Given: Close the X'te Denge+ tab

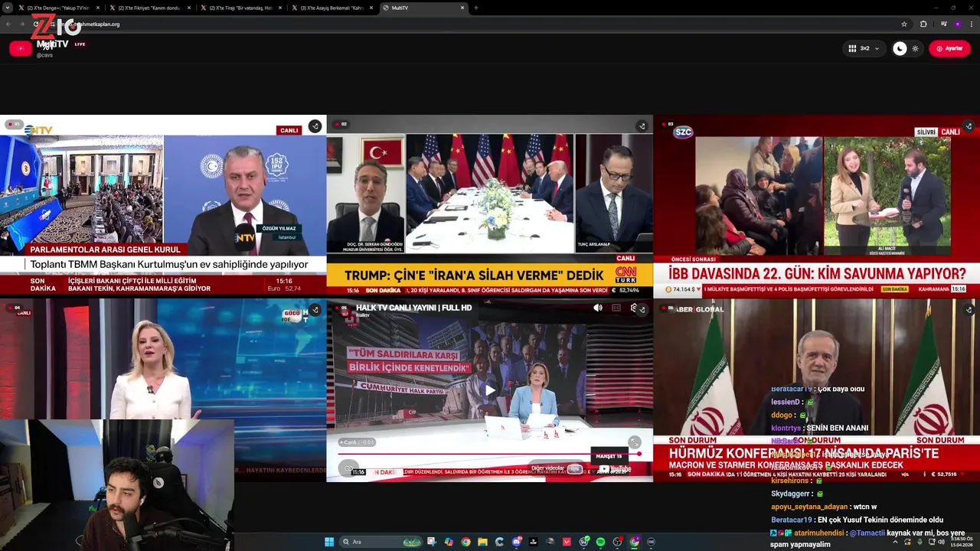Looking at the screenshot, I should pos(98,8).
